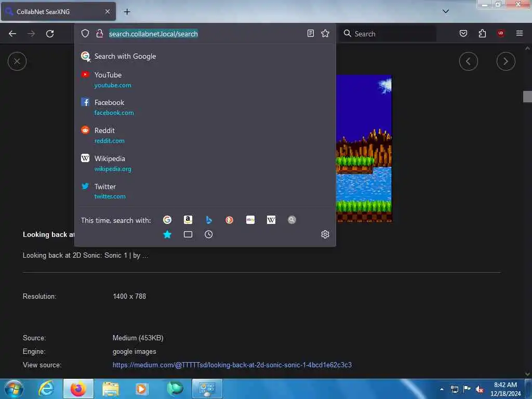The height and width of the screenshot is (399, 532).
Task: Open Windows Explorer folder from taskbar
Action: 111,389
